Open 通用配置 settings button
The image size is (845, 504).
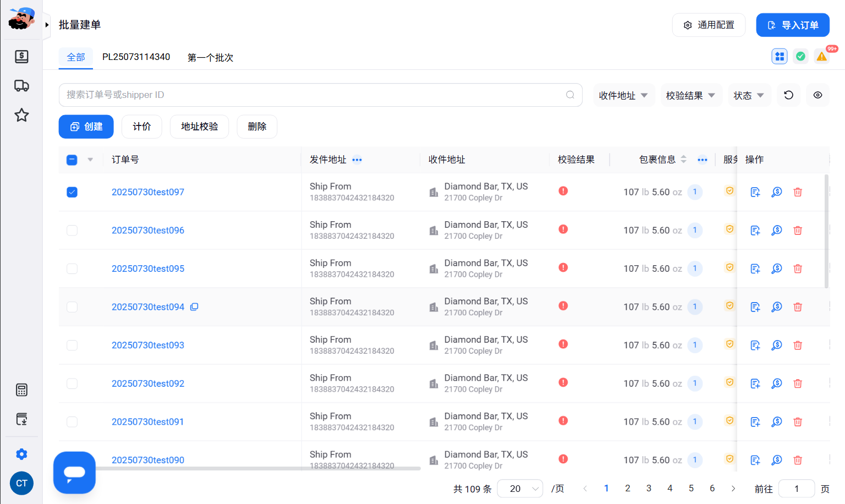[709, 25]
